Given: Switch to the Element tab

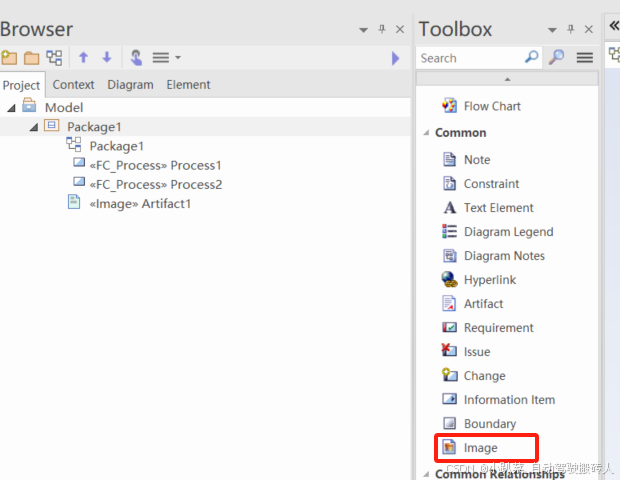Looking at the screenshot, I should tap(188, 85).
